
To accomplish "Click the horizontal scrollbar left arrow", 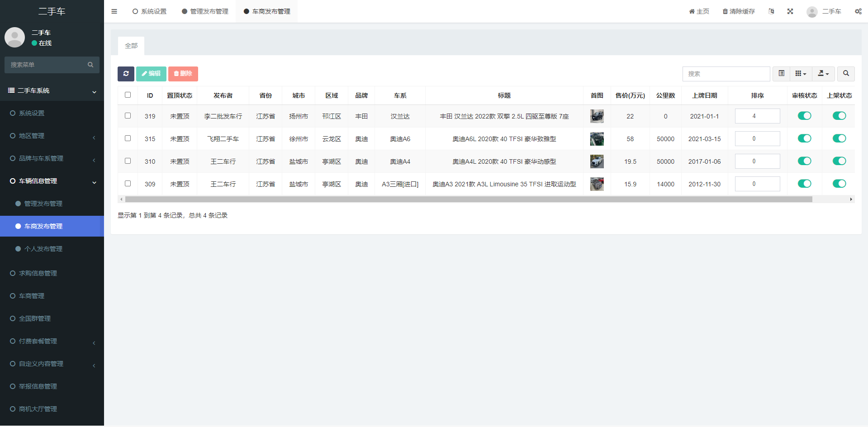I will pos(121,199).
